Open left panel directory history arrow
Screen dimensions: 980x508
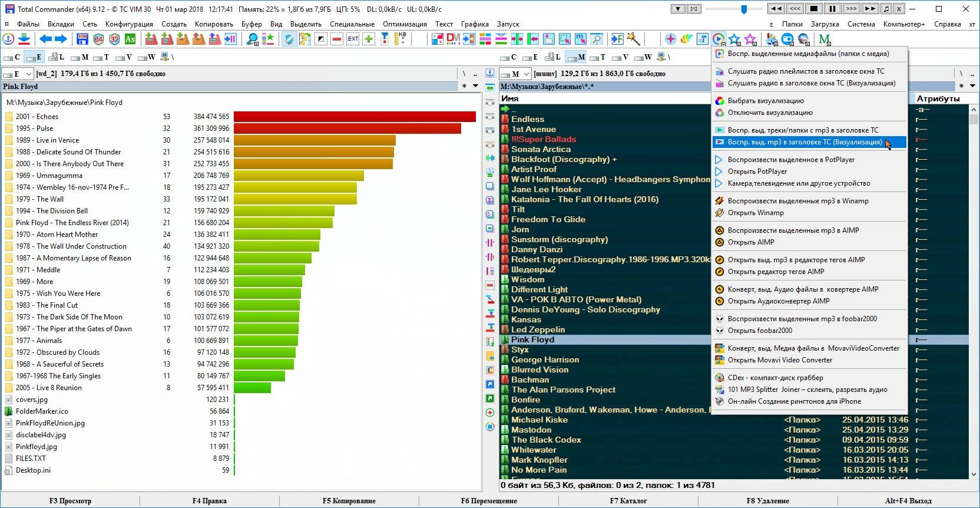(475, 86)
